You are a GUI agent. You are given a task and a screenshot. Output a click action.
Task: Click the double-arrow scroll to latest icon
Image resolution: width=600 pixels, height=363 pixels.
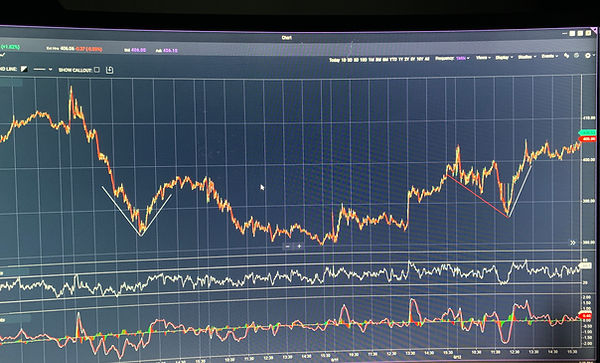tap(573, 243)
